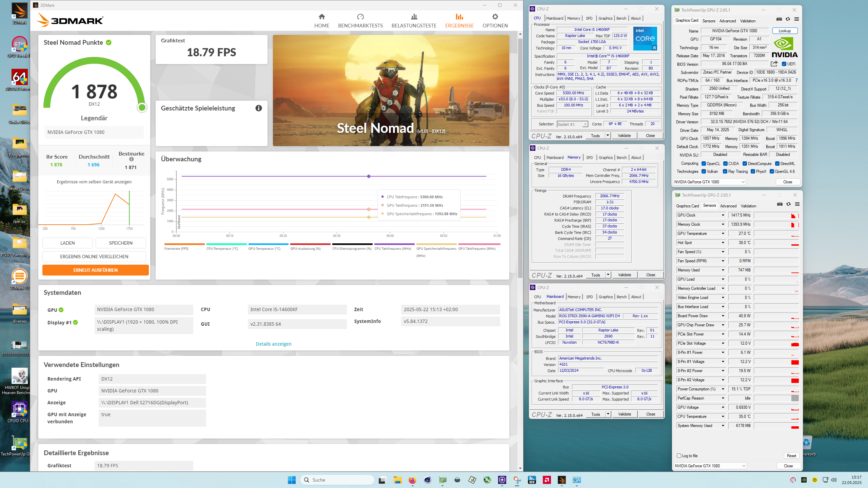Open BELASTUNGSTESTE stress tests icon

[414, 17]
